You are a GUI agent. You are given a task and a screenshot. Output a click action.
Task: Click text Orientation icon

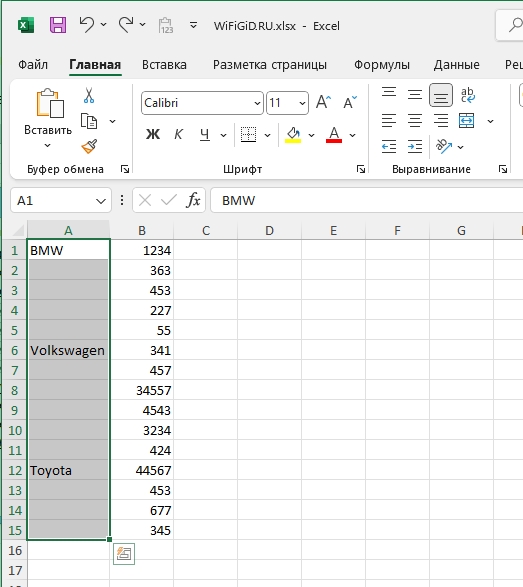coord(444,146)
